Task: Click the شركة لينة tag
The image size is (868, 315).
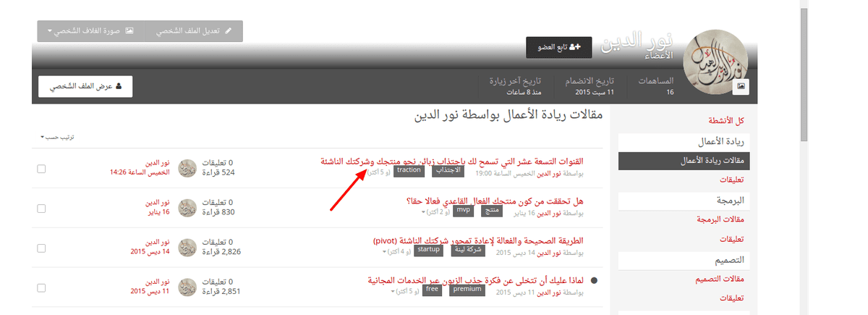Action: pos(468,251)
